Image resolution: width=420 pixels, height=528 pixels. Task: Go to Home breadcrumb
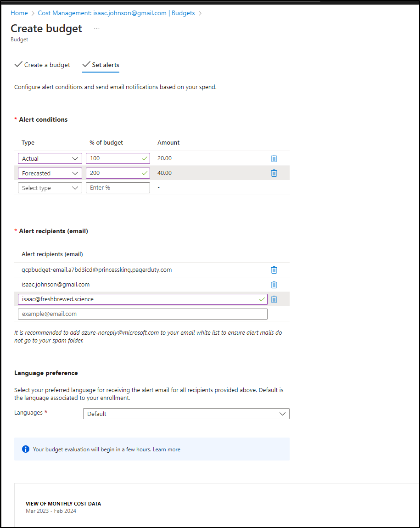coord(19,13)
